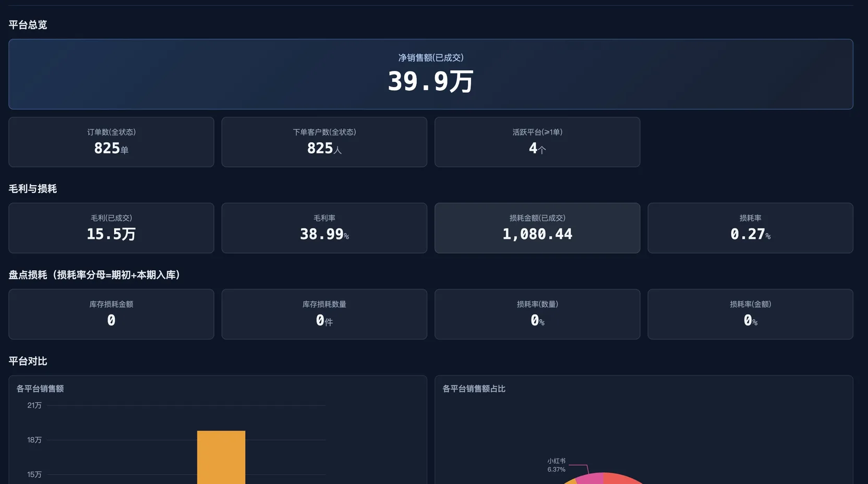Screen dimensions: 868x484
Task: Click the 库存损耗金额 label
Action: click(x=111, y=304)
